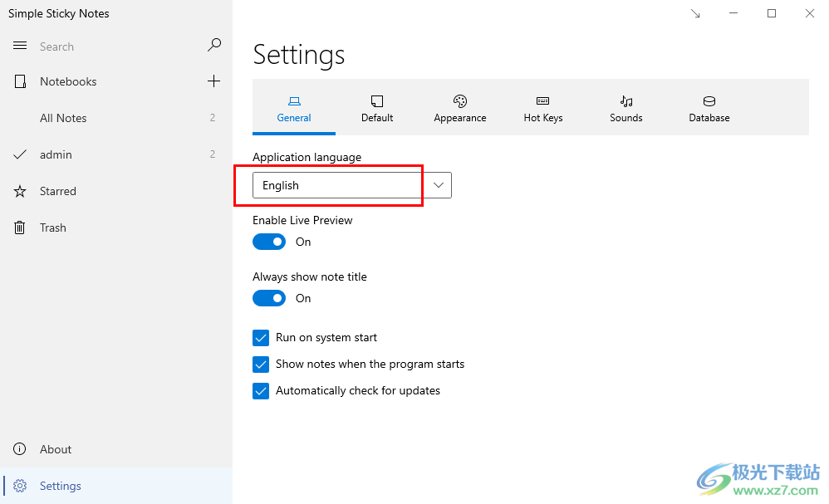This screenshot has height=504, width=829.
Task: Add a notebook with plus icon
Action: click(213, 81)
